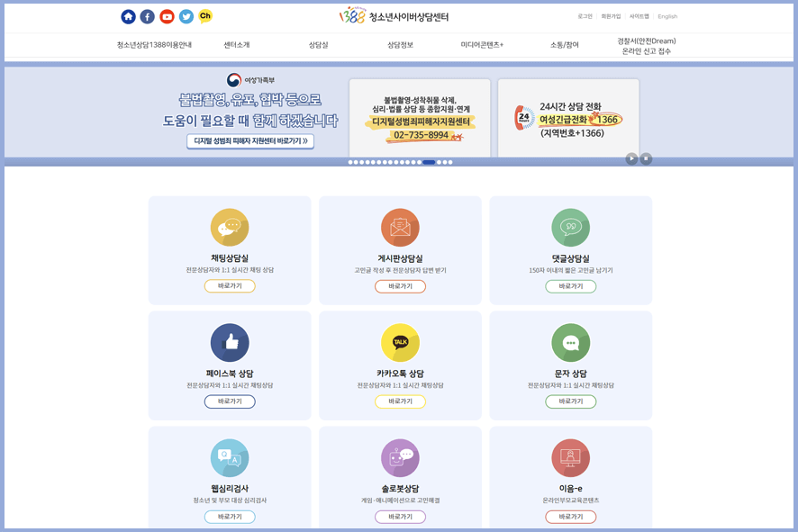Click the 웹심리검사 Q&A icon
Screen dimensions: 798x532
[x=230, y=458]
